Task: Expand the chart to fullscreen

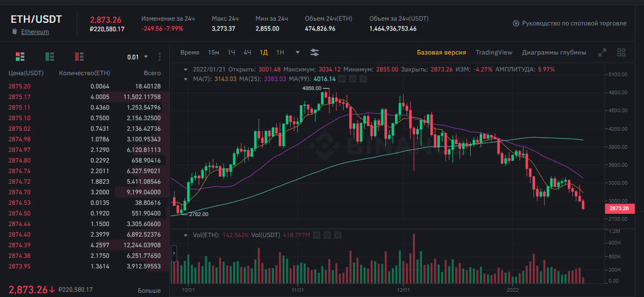Action: [x=602, y=52]
